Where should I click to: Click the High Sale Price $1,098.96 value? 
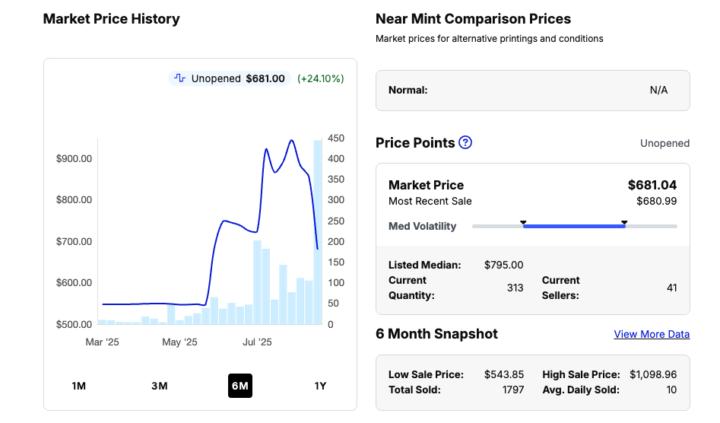(x=653, y=374)
